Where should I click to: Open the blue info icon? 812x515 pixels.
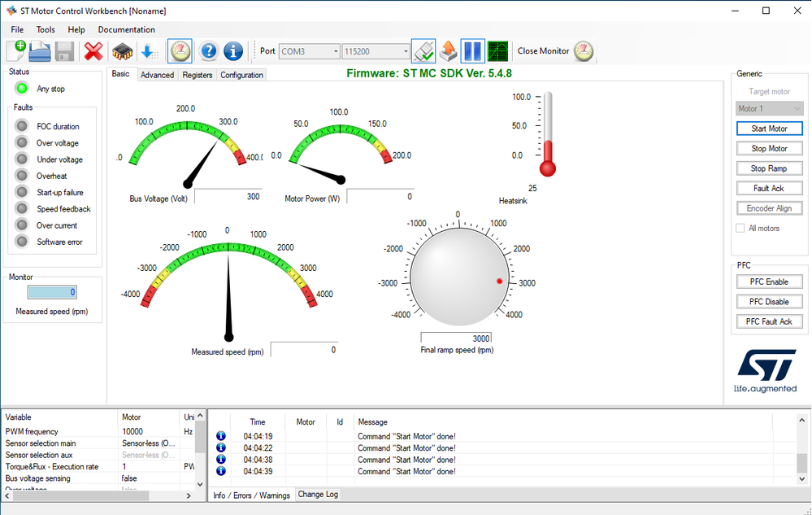coord(233,50)
